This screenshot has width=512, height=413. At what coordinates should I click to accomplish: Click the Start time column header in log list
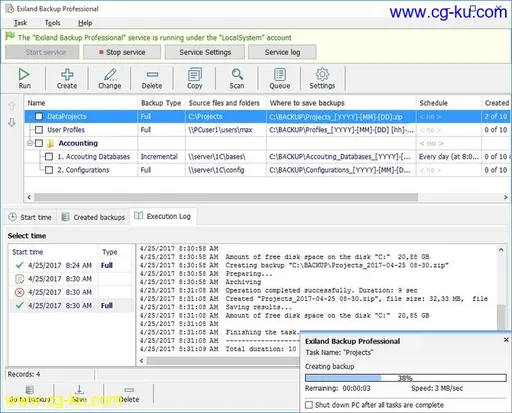point(54,252)
